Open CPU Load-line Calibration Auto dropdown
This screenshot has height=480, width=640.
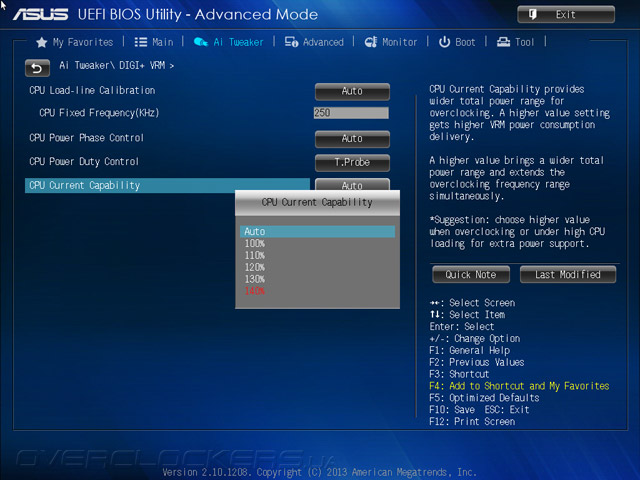point(352,91)
